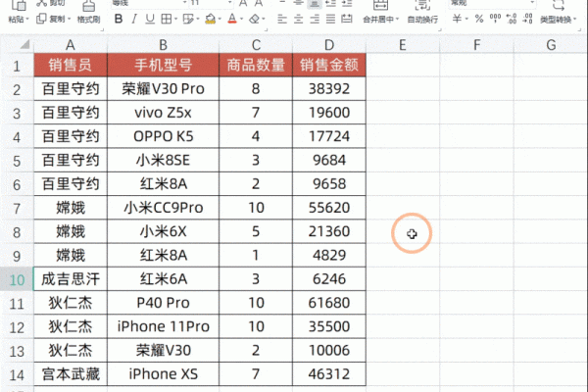This screenshot has height=392, width=588.
Task: Click increase decimal places icon
Action: (512, 19)
